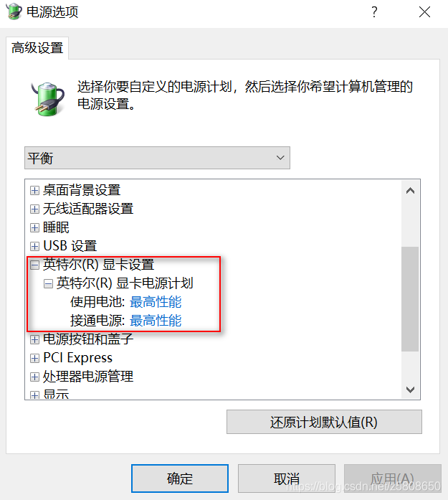Click 使用电池 最高性能 link
This screenshot has height=500, width=448.
(156, 302)
